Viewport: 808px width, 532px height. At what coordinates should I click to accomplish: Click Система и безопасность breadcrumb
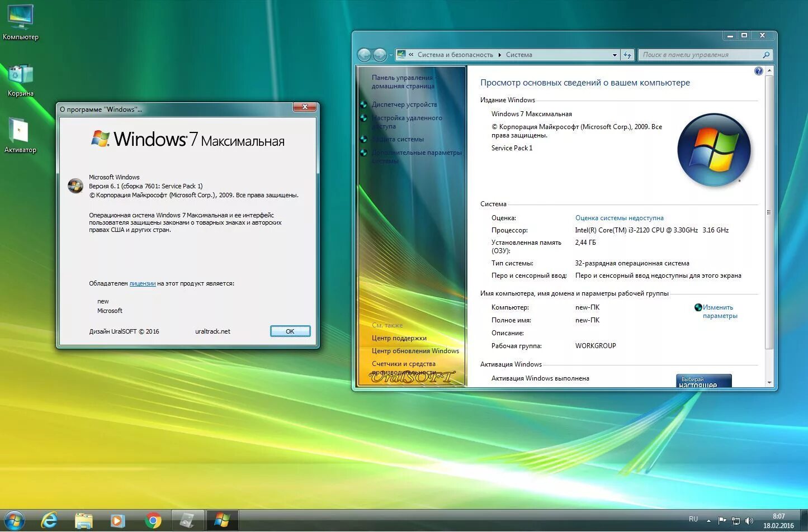tap(455, 55)
